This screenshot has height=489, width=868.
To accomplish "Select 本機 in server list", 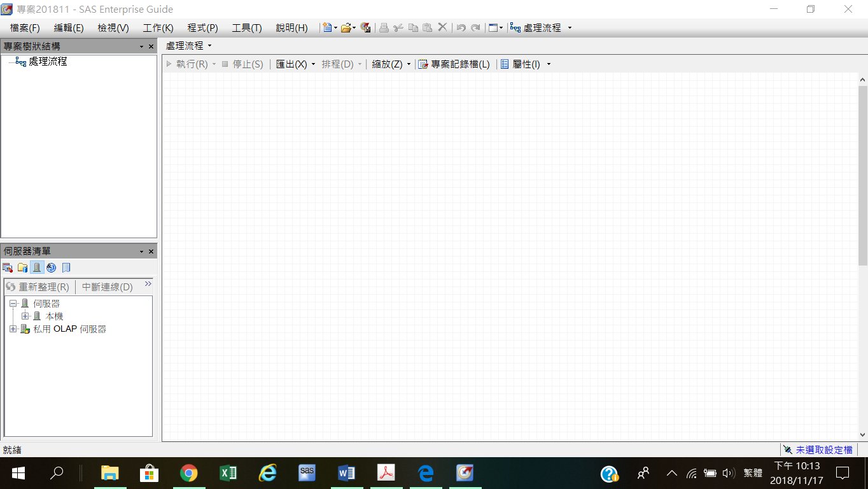I will tap(54, 316).
